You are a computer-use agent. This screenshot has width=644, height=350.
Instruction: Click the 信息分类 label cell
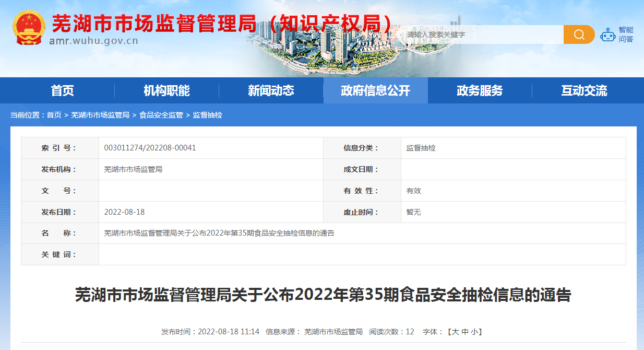362,148
